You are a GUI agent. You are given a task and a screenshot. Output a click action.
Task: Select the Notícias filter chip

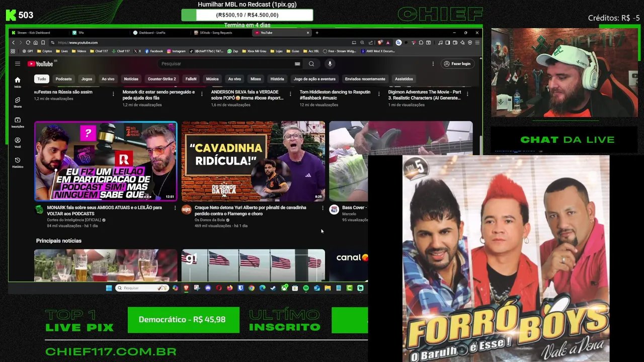pyautogui.click(x=131, y=79)
